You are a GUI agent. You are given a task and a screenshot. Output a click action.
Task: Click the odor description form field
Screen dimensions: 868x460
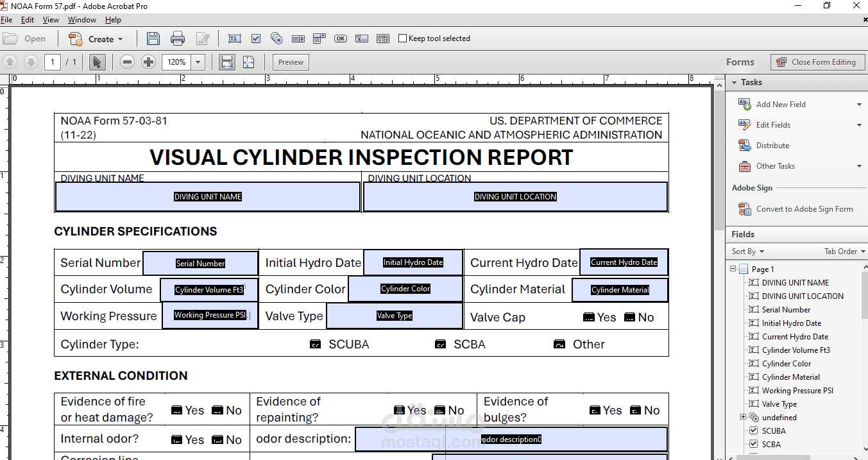point(511,439)
